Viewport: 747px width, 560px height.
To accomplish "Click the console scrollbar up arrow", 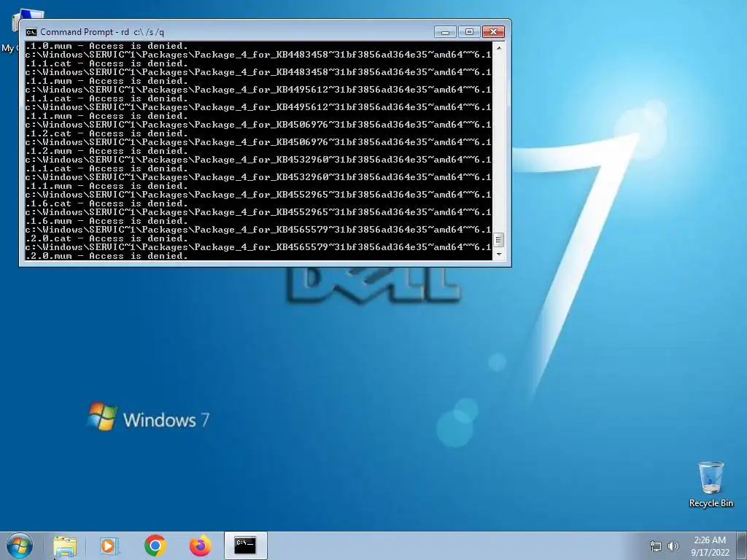I will click(498, 47).
